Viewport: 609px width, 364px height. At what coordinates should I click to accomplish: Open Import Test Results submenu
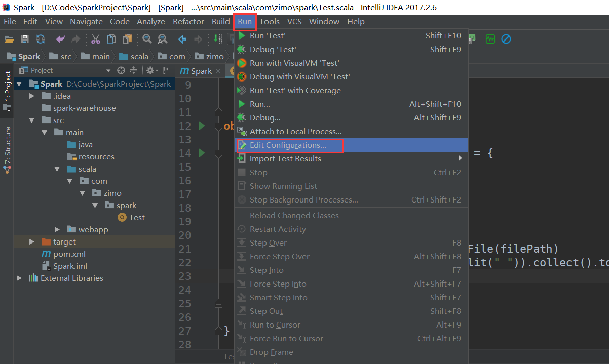tap(351, 158)
